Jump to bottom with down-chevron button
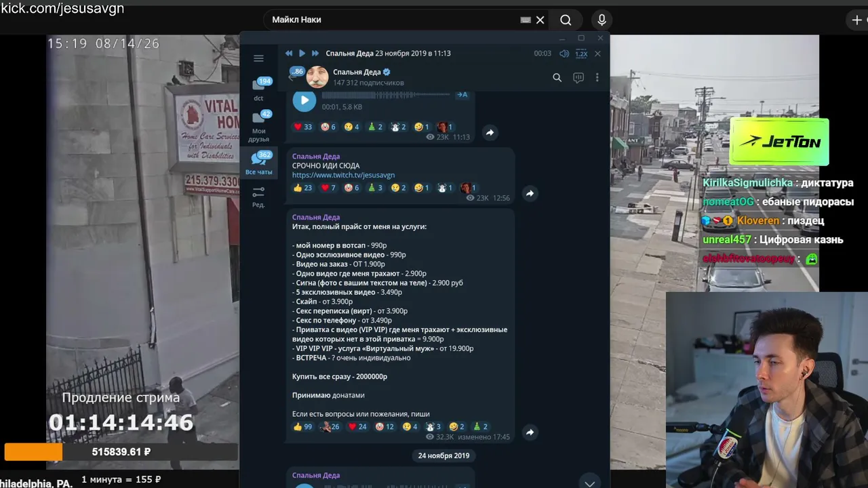Screen dimensions: 868x488 pos(589,483)
